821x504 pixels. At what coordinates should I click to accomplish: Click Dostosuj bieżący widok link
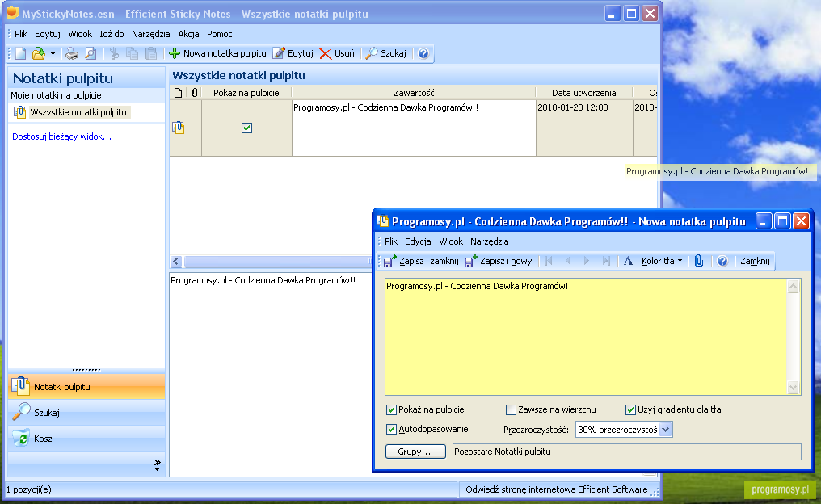61,136
